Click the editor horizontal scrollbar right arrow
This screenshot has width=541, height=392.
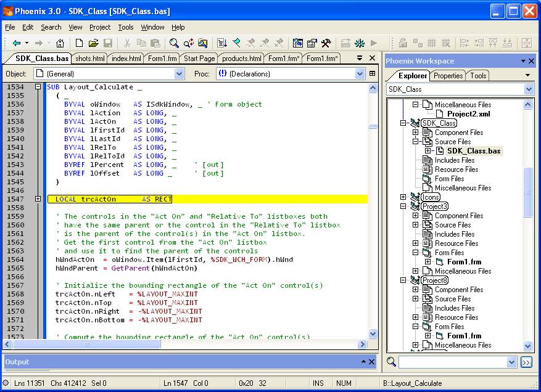[x=362, y=344]
